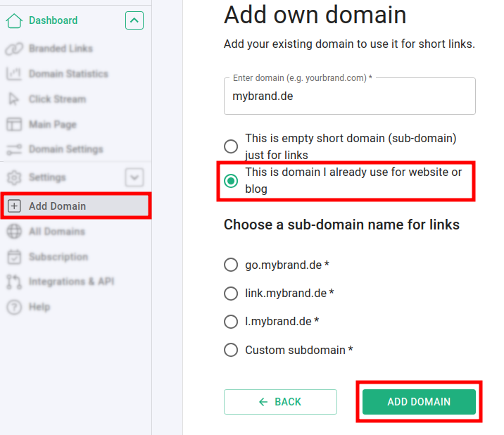Select the go.mybrand.de sub-domain option
This screenshot has width=504, height=435.
[x=231, y=265]
